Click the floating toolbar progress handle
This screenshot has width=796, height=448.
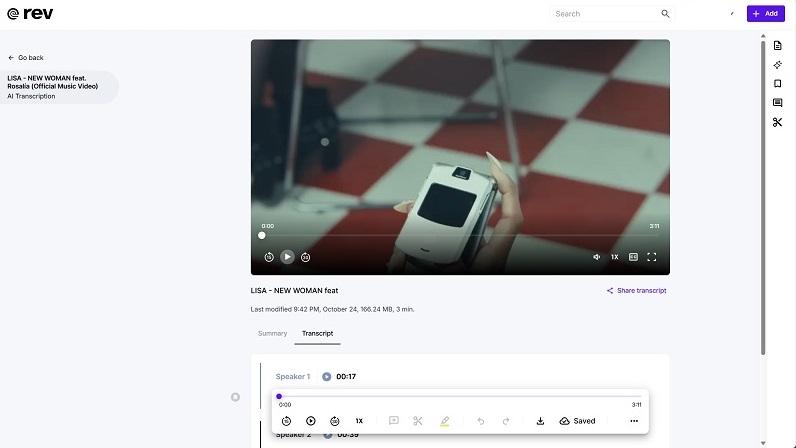279,396
